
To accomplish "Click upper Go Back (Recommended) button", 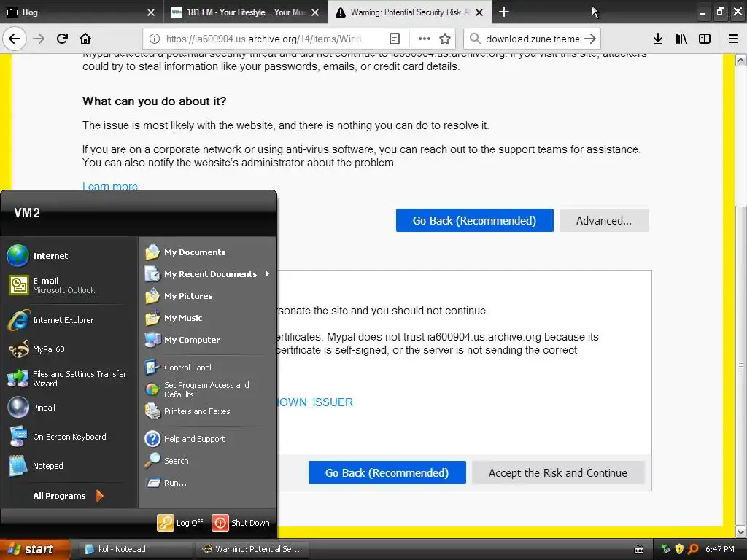I will pyautogui.click(x=474, y=220).
